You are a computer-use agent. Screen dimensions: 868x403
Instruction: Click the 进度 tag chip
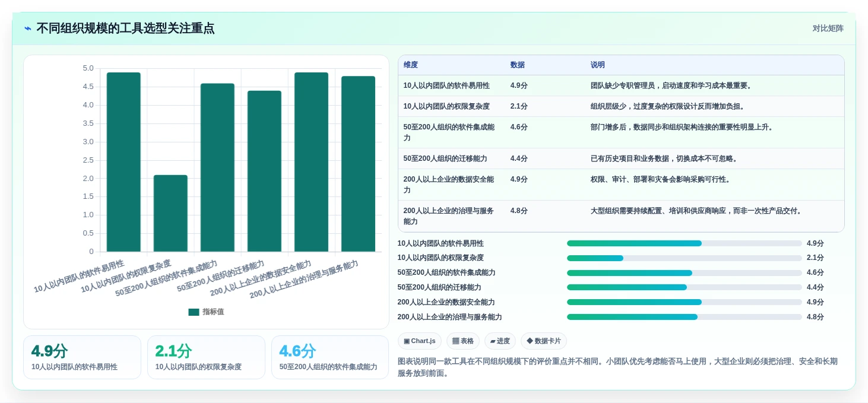click(x=500, y=341)
